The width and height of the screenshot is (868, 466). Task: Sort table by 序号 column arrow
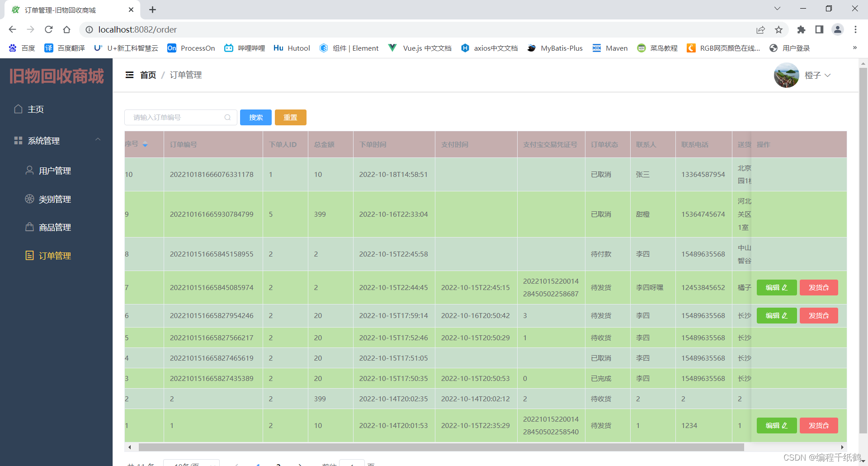(145, 145)
